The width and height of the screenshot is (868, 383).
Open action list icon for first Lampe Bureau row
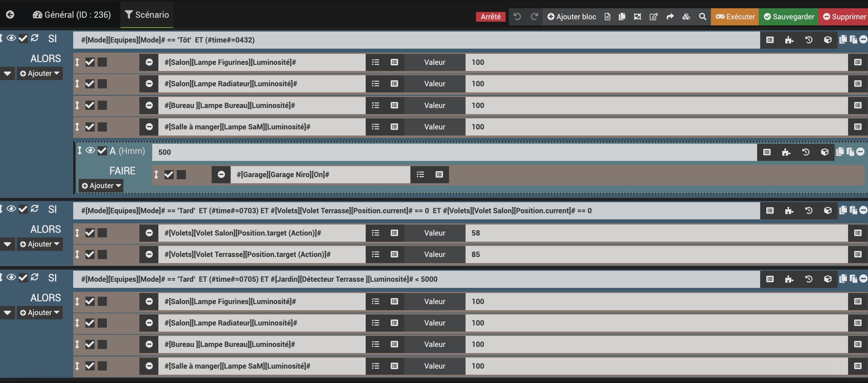[376, 105]
